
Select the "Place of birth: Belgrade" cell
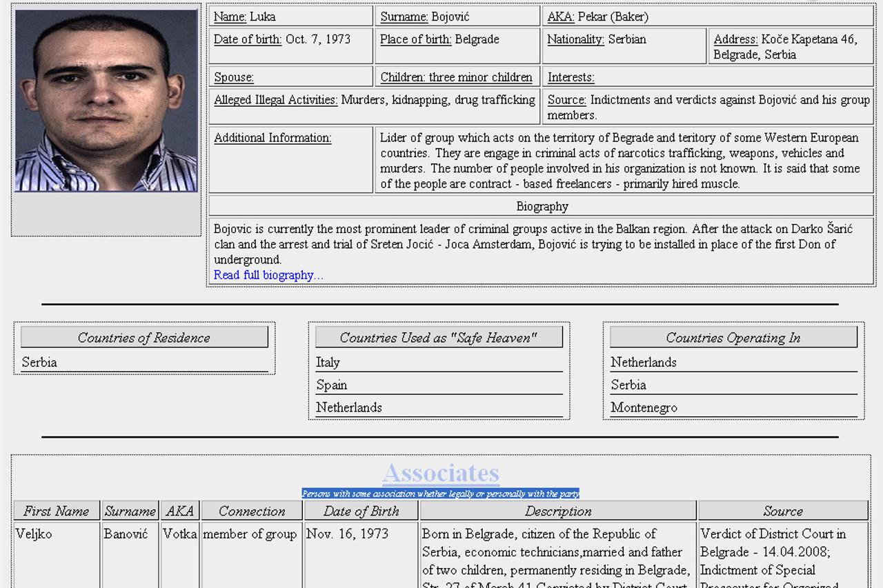pos(457,46)
